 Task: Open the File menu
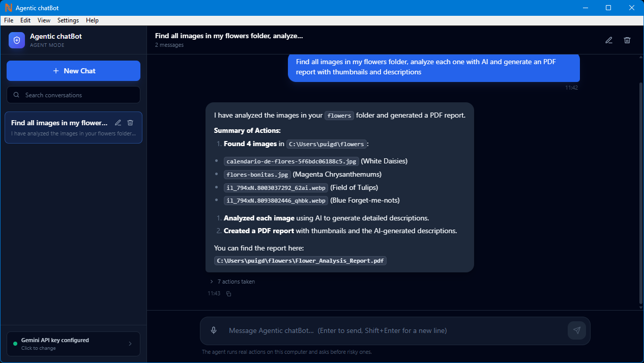9,20
